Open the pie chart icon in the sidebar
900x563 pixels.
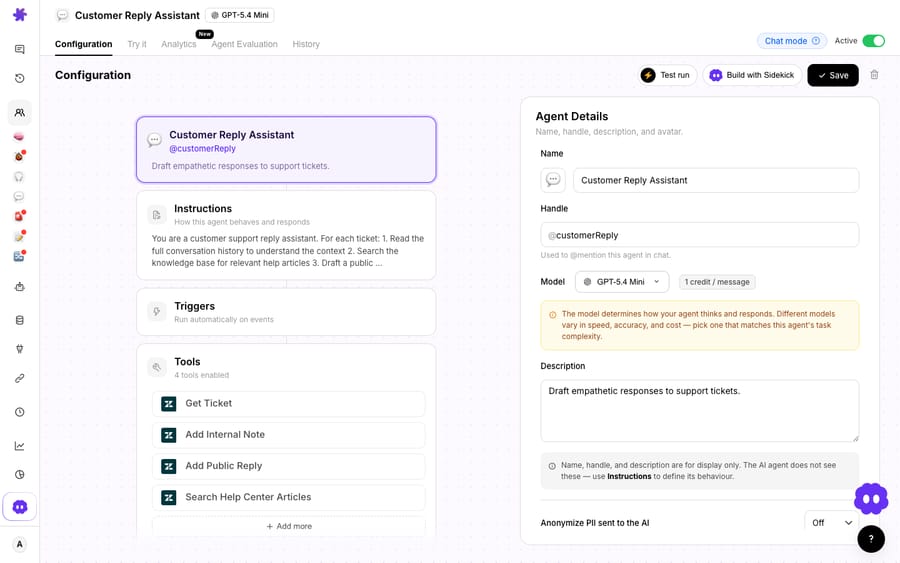20,475
